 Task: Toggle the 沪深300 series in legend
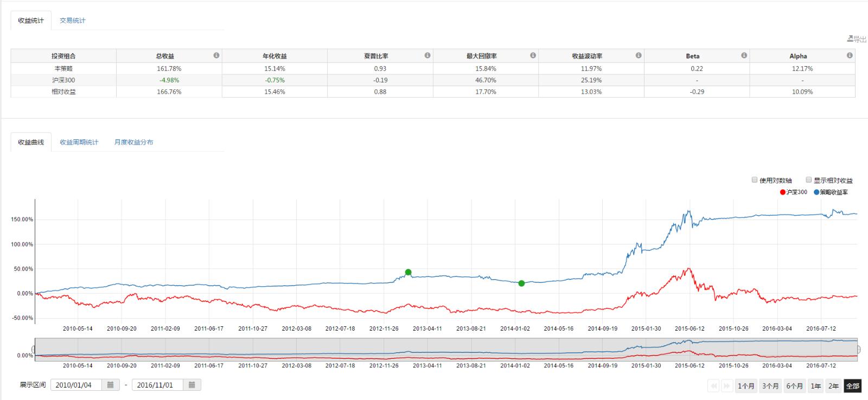click(x=793, y=192)
